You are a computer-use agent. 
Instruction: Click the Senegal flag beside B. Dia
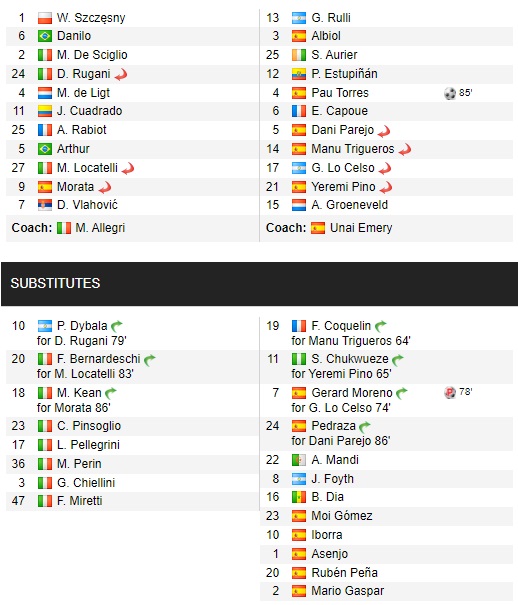[x=299, y=497]
